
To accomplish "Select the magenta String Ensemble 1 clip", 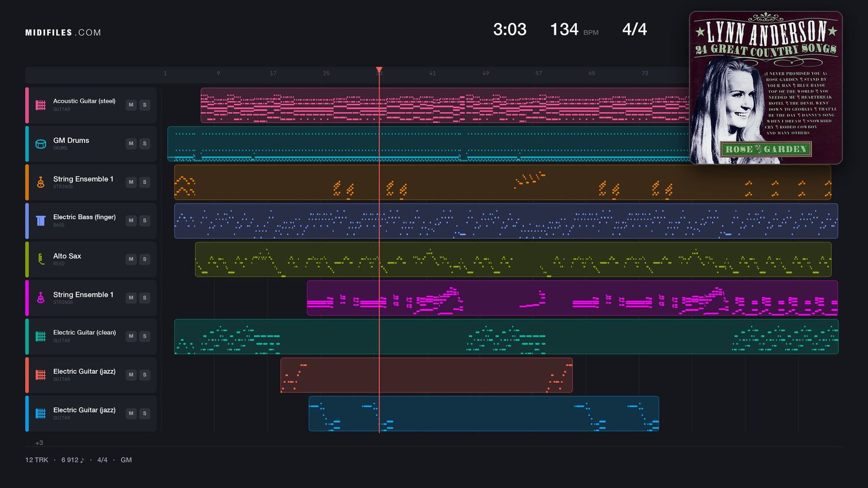I will tap(572, 298).
